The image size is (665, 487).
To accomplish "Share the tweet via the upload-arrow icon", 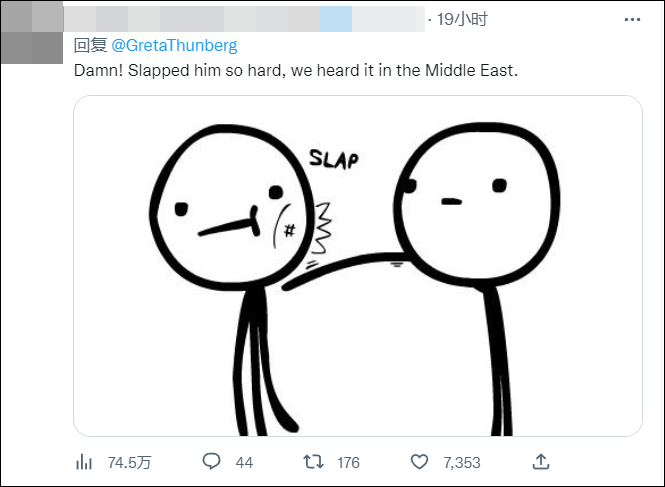I will tap(541, 462).
